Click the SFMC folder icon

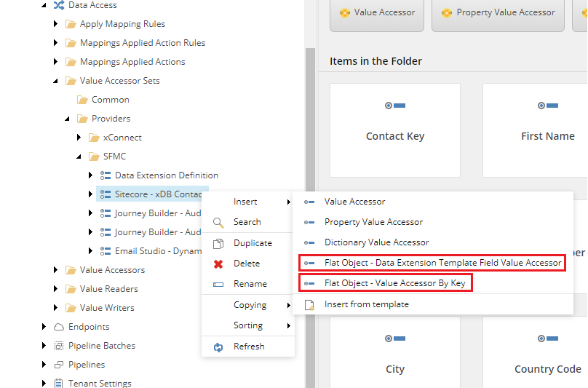tap(94, 157)
